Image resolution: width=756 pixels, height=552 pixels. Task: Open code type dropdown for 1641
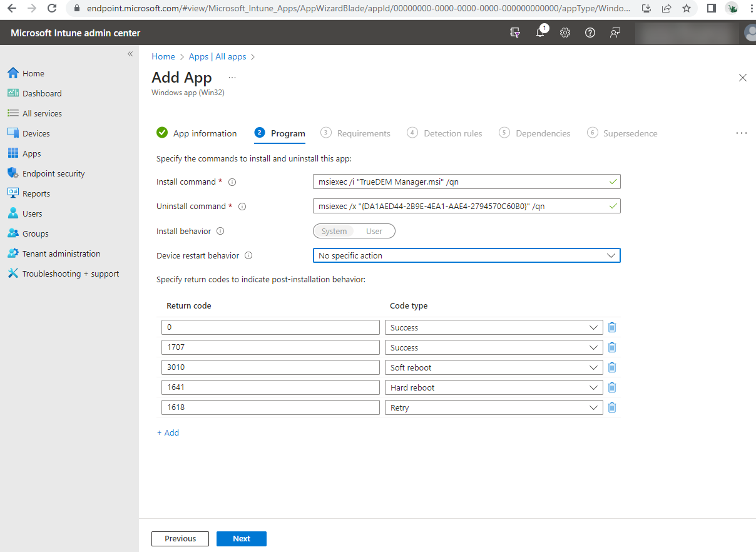point(493,388)
